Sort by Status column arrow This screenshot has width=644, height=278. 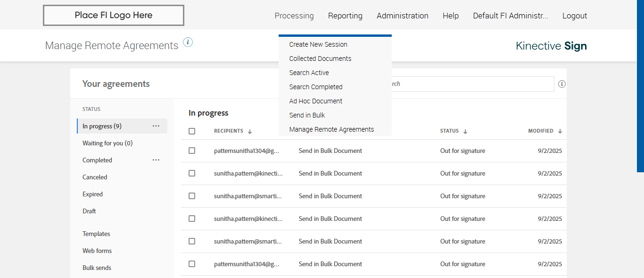[465, 131]
